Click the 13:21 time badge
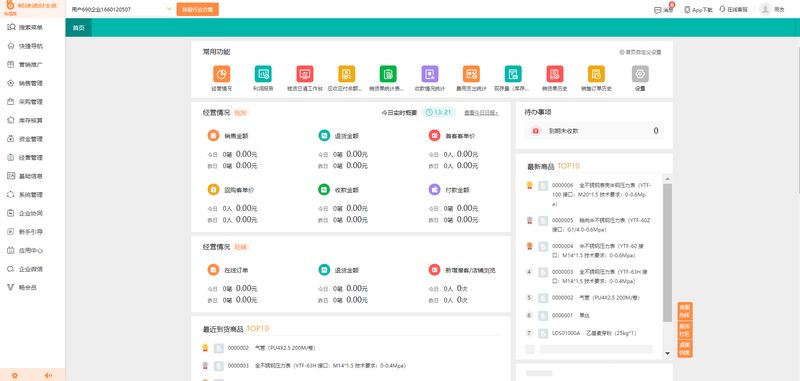 click(438, 112)
